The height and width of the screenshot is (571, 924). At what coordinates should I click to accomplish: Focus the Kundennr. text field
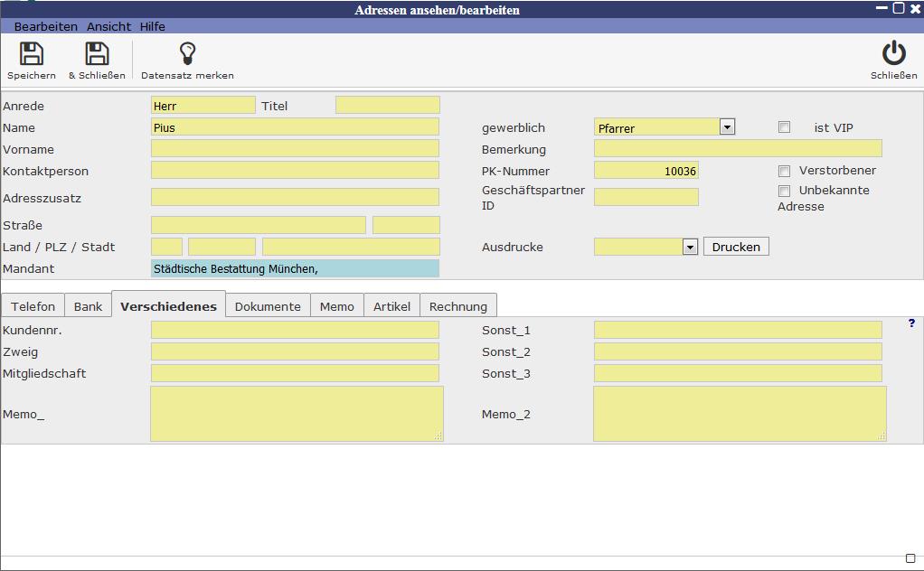(295, 330)
